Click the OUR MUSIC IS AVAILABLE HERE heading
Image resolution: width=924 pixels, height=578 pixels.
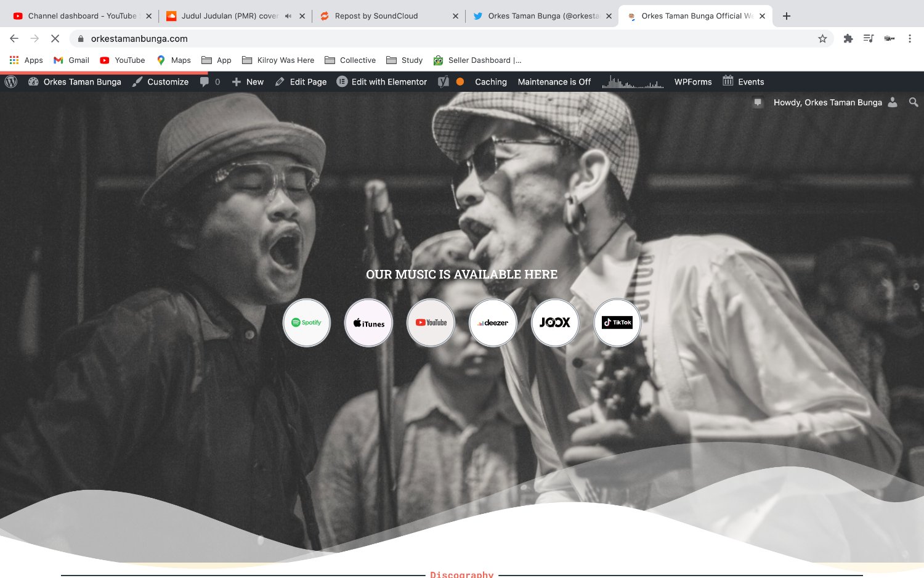pos(461,274)
